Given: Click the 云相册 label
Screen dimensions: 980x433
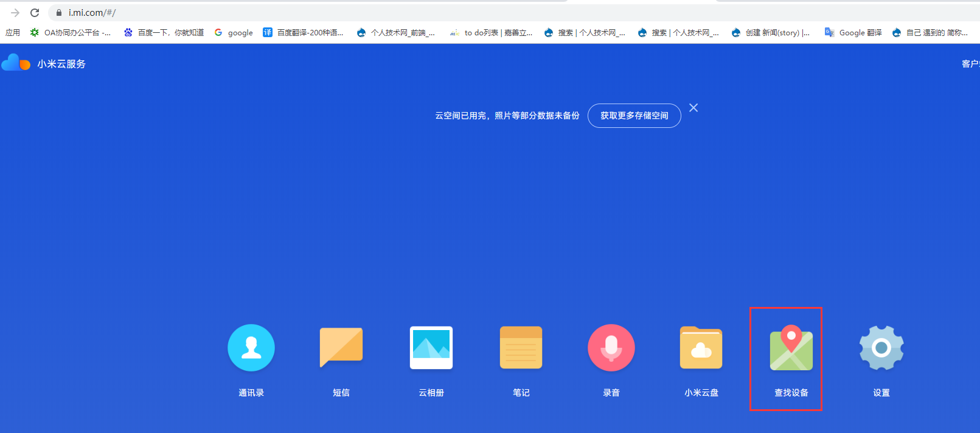Looking at the screenshot, I should click(x=431, y=393).
